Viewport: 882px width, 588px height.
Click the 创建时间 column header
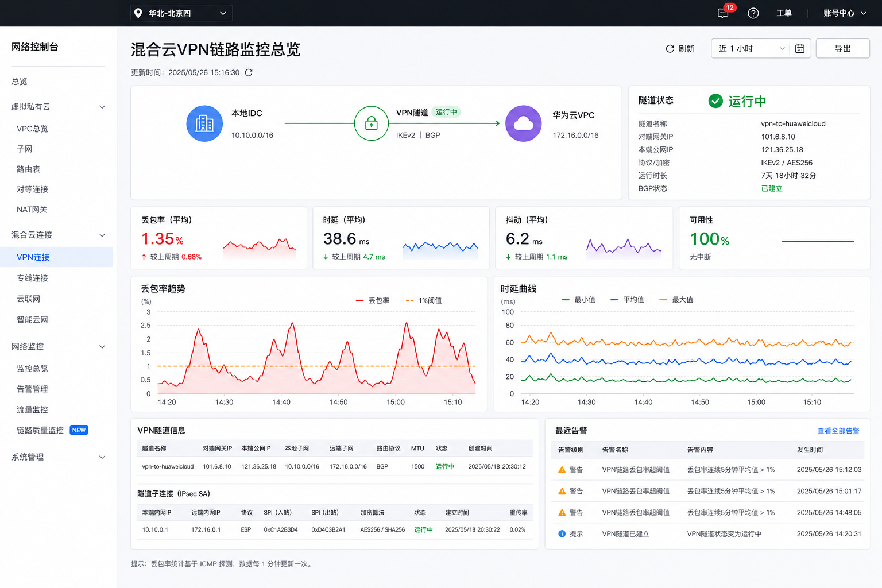pos(480,448)
